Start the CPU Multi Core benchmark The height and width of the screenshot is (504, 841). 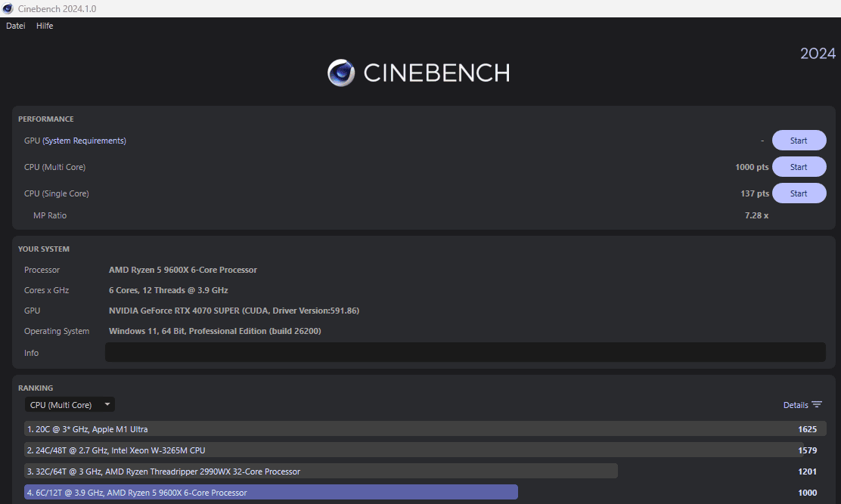[x=799, y=167]
